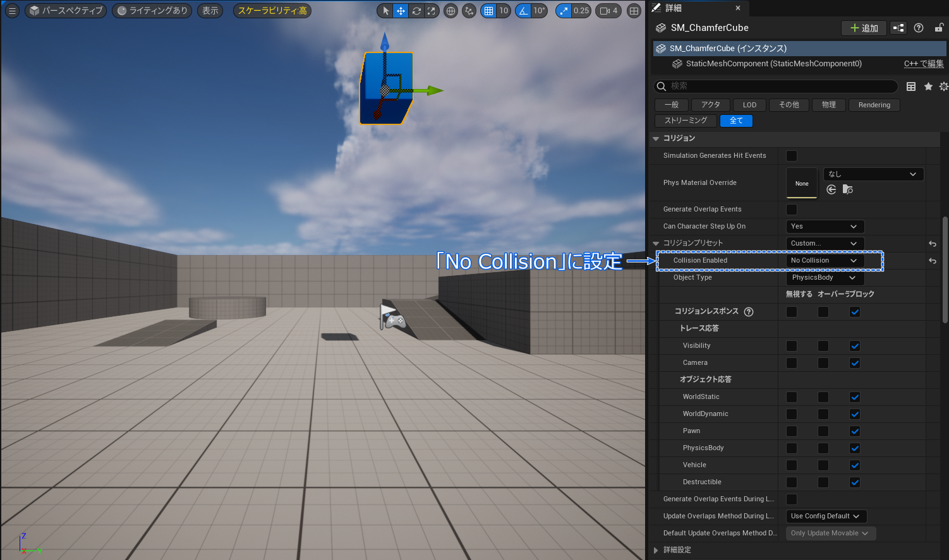
Task: Use selected asset arrow for Phys Material
Action: click(x=831, y=189)
